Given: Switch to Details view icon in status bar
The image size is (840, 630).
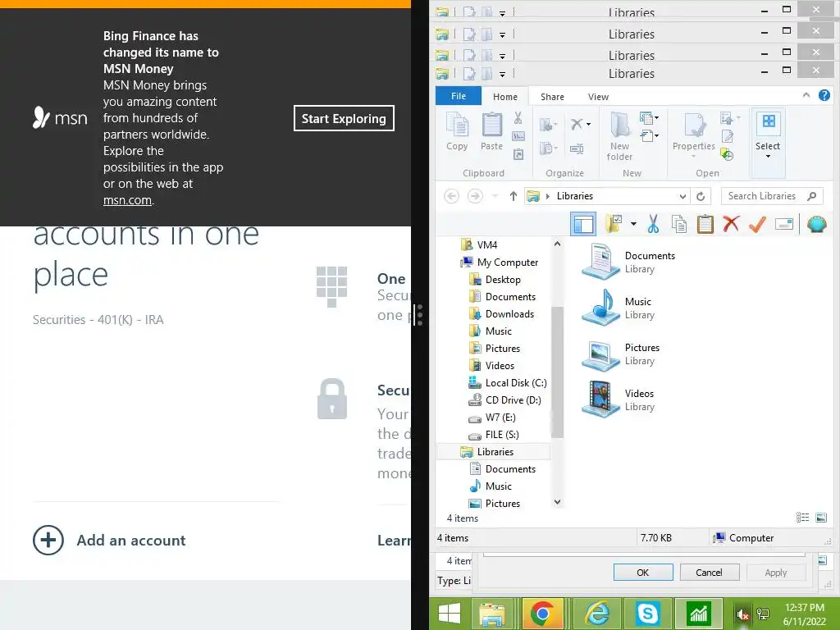Looking at the screenshot, I should (x=802, y=517).
